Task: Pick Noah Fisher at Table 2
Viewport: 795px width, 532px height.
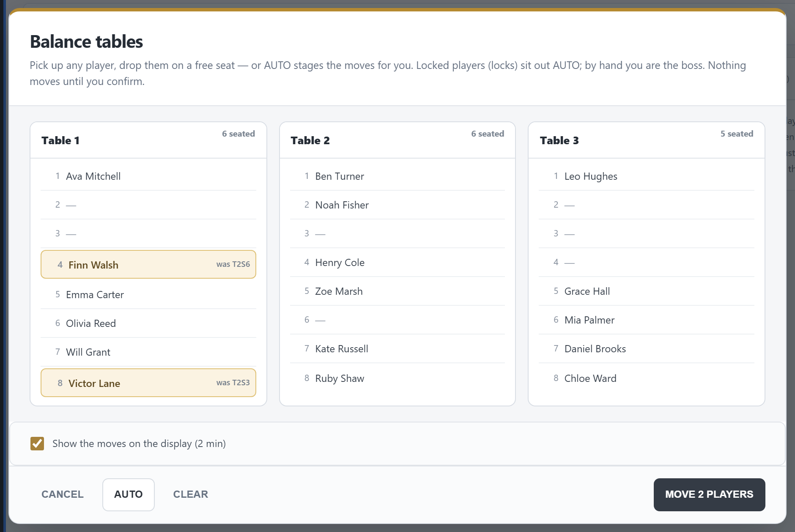Action: [397, 205]
